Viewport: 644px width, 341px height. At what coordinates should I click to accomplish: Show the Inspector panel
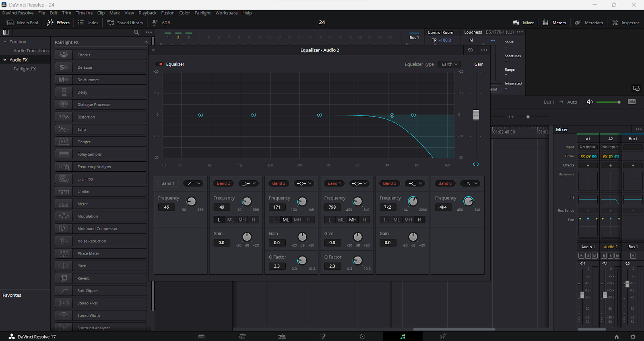625,23
